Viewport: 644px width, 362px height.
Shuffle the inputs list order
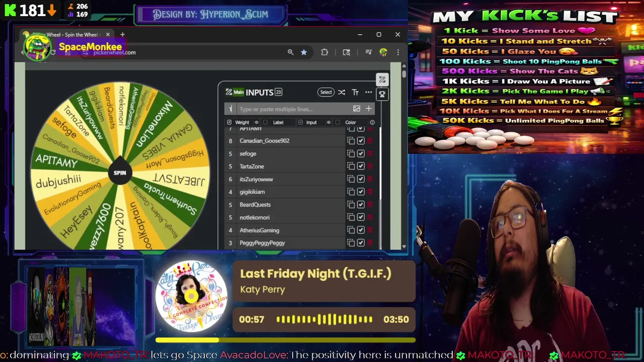[342, 93]
